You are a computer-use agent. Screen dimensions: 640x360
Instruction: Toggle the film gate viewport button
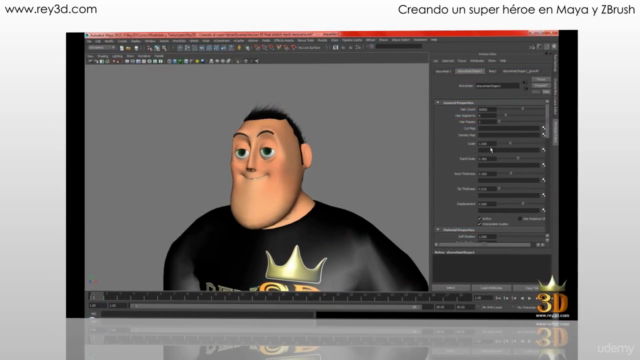tap(133, 61)
